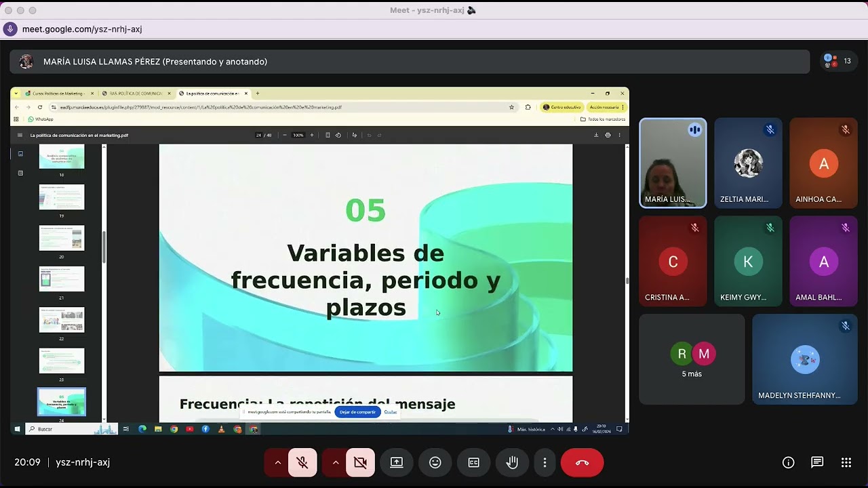Image resolution: width=868 pixels, height=488 pixels.
Task: Click the microphone permission icon in address bar
Action: [10, 29]
